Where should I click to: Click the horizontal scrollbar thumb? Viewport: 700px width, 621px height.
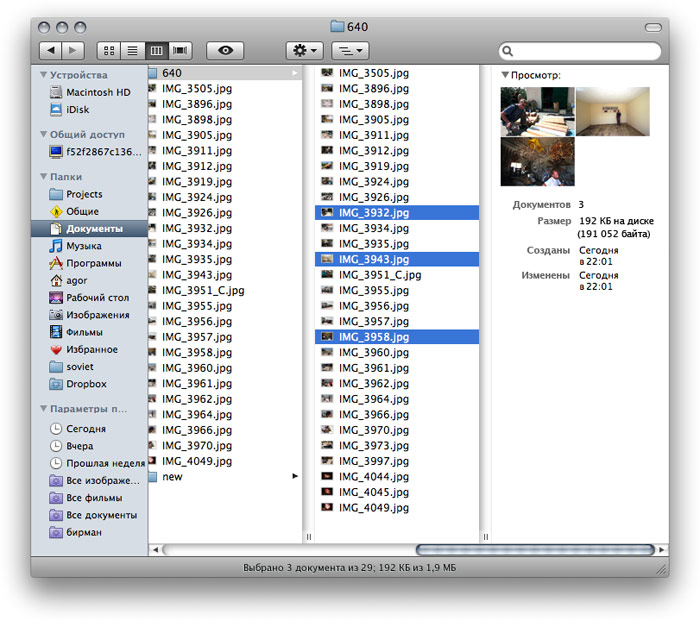point(535,550)
